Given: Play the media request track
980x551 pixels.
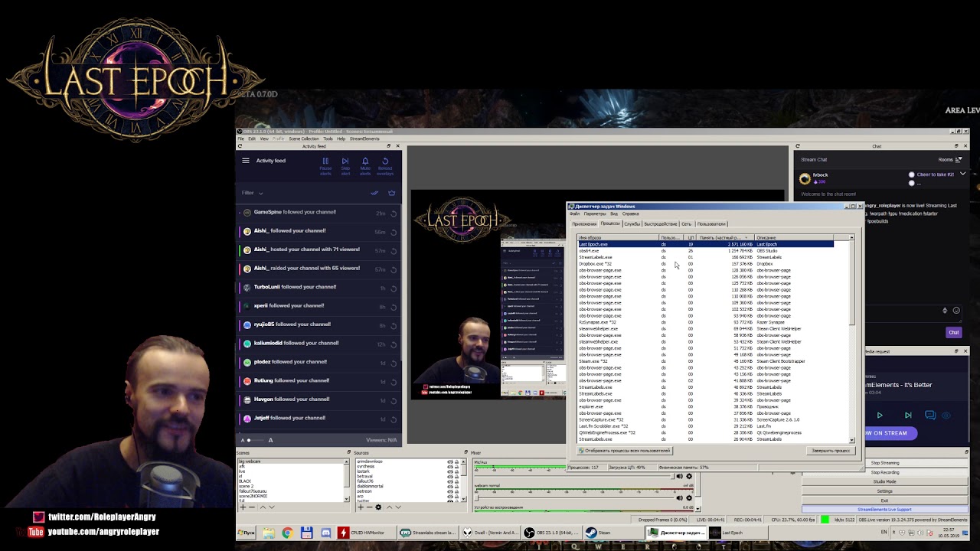Looking at the screenshot, I should (880, 416).
